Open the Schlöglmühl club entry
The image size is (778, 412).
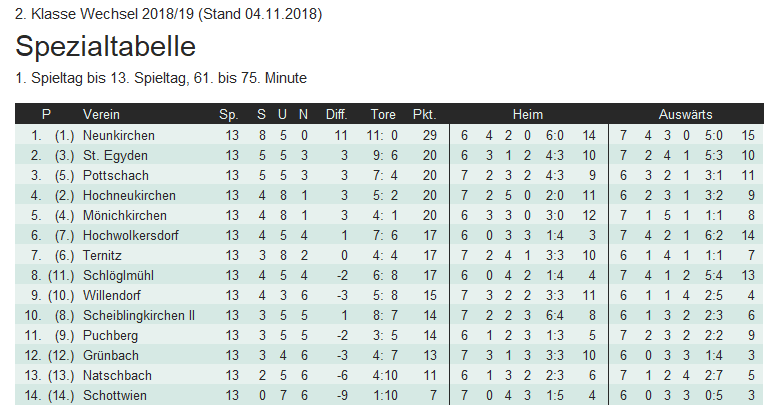pyautogui.click(x=115, y=275)
